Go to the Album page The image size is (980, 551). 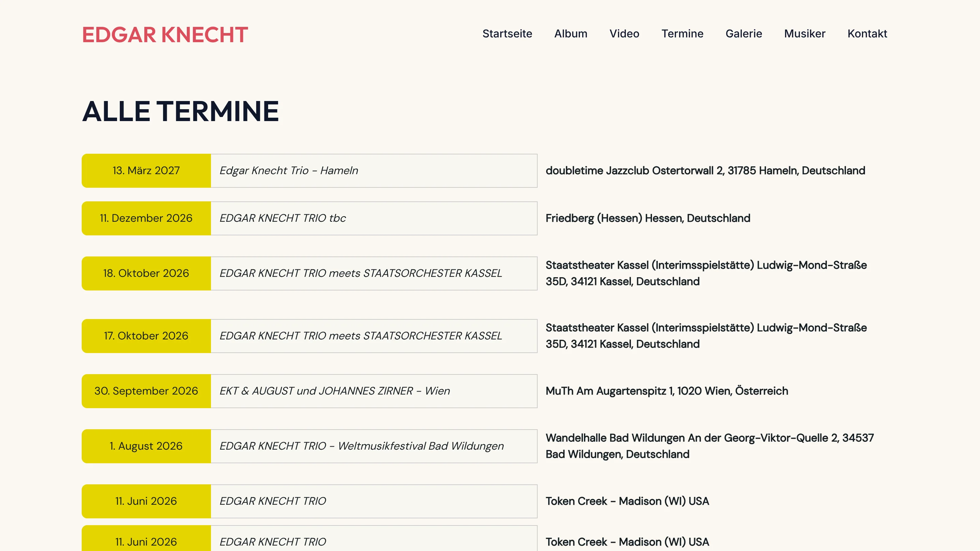coord(571,33)
